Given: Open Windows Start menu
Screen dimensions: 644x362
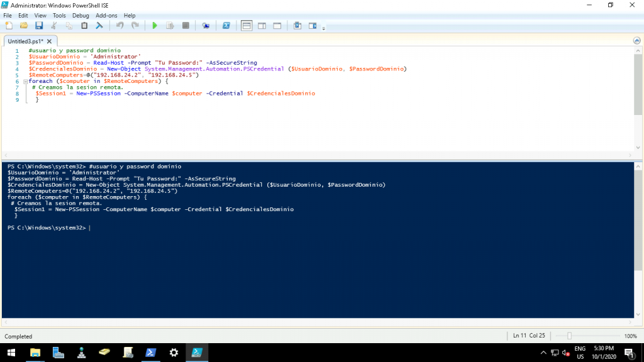Looking at the screenshot, I should point(11,353).
